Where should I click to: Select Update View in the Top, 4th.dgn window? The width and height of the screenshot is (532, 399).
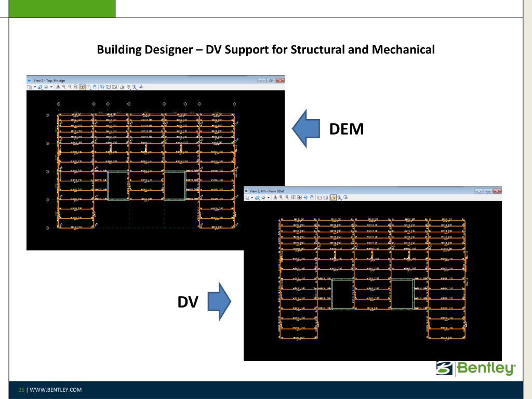[x=58, y=87]
